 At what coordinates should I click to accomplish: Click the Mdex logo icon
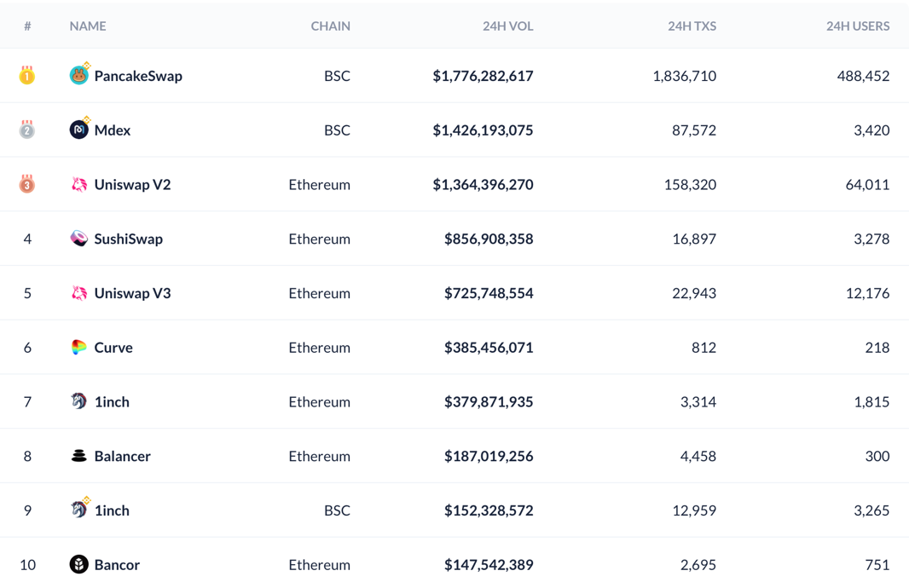78,130
